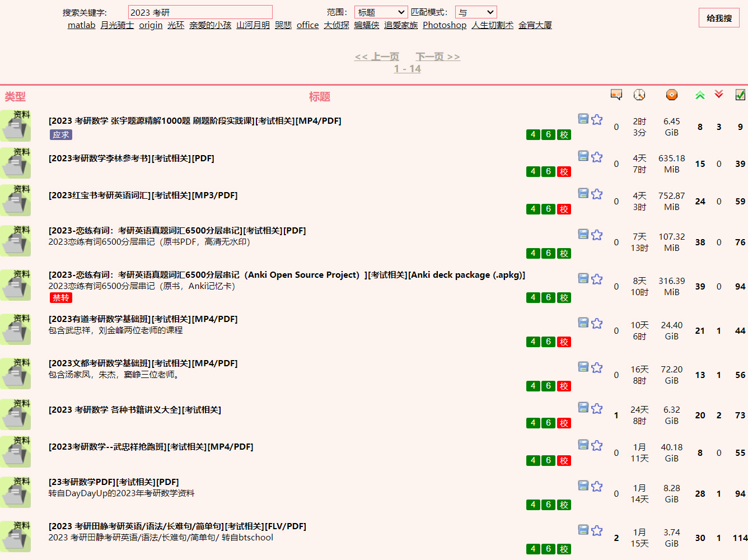Bookmark 张宇题源精解1000题 torrent with star
Screen dimensions: 748x560
[597, 119]
